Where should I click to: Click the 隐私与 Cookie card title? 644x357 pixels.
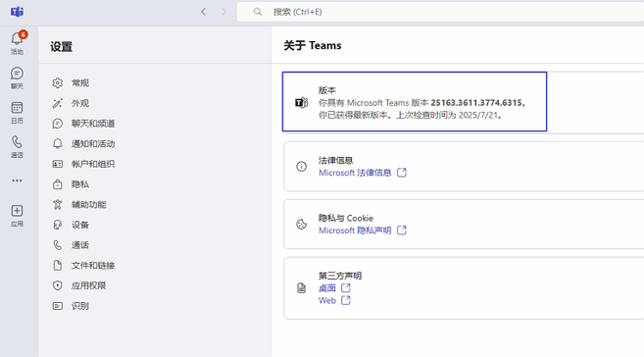(346, 218)
